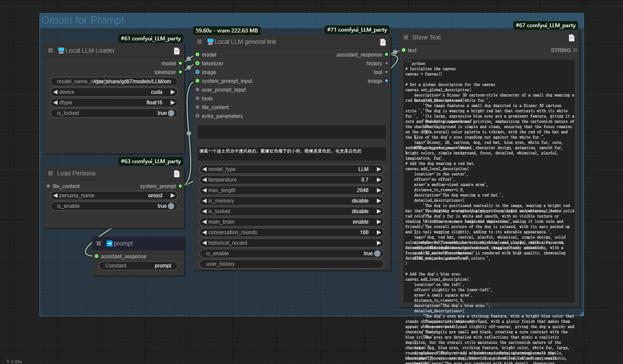This screenshot has height=364, width=623.
Task: Open the notes icon on Local LLM Loader
Action: 177,51
